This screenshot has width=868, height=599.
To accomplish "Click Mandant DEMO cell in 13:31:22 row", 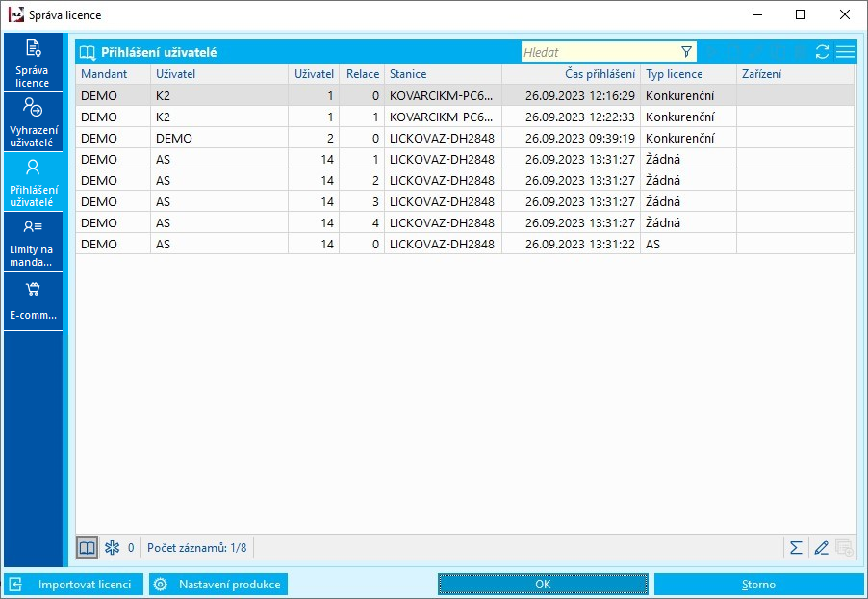I will point(113,244).
